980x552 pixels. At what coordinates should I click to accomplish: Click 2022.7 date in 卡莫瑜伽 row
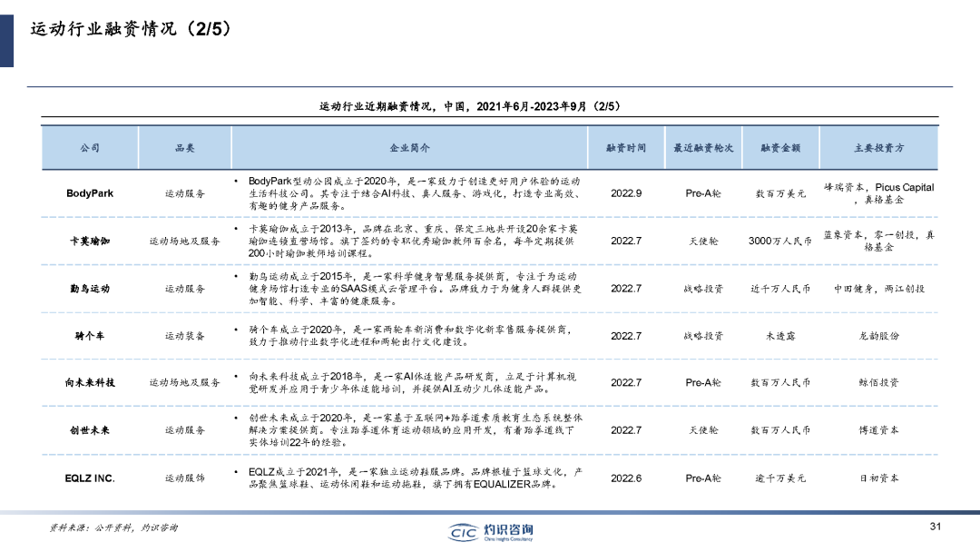[x=626, y=241]
